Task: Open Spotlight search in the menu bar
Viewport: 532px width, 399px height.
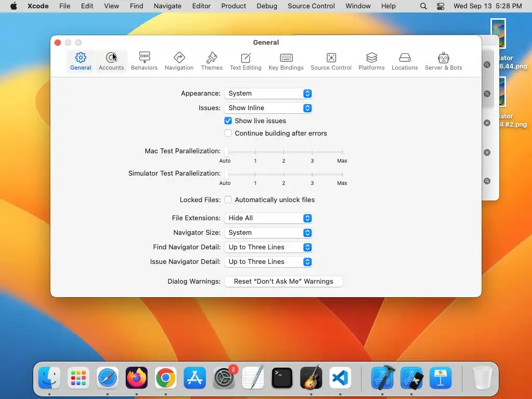Action: coord(423,6)
